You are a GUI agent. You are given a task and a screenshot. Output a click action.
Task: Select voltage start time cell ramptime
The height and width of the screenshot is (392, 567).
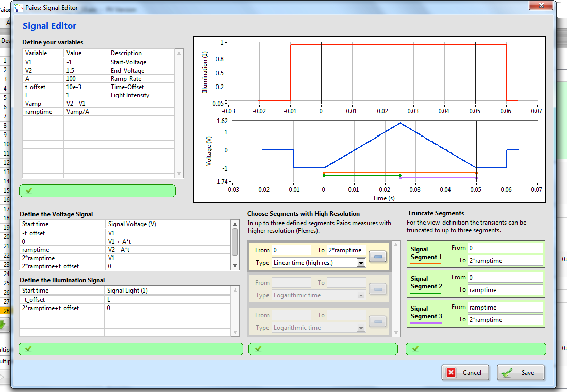(x=62, y=250)
